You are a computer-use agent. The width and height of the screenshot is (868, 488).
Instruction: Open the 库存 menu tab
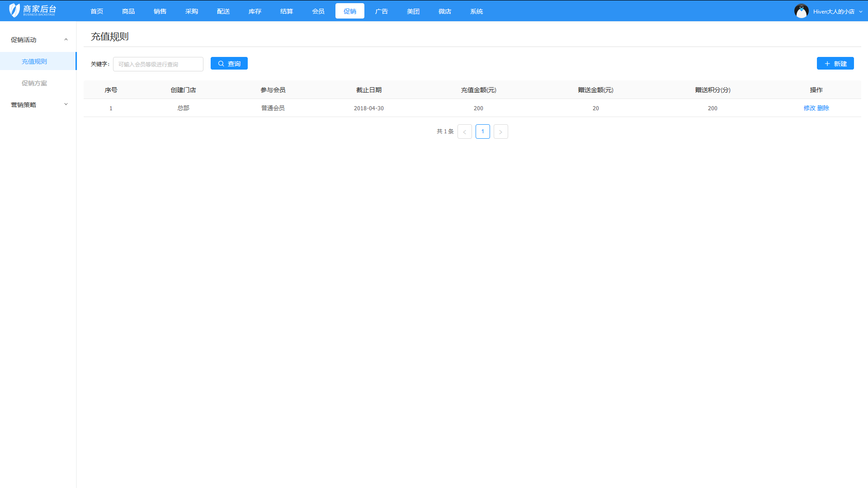coord(255,11)
